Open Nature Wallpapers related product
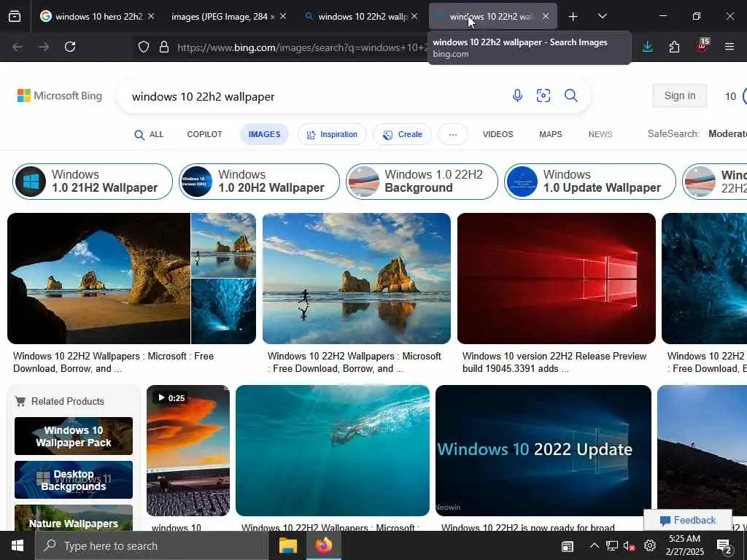747x560 pixels. pyautogui.click(x=74, y=518)
